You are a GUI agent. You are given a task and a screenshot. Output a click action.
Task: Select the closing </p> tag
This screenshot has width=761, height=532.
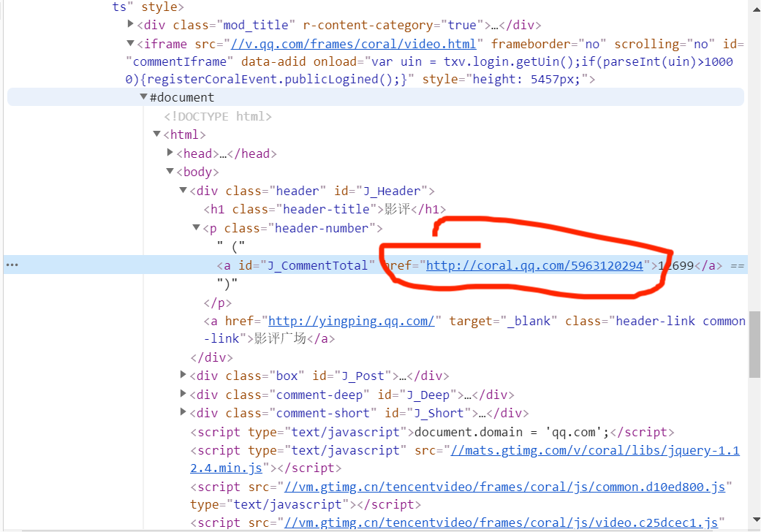point(217,303)
